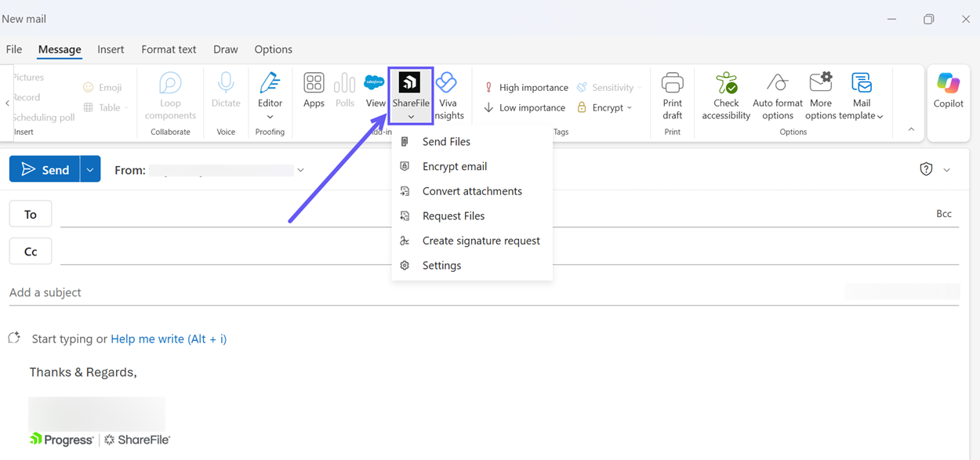Open the Sensitivity dropdown
Viewport: 980px width, 460px height.
[x=609, y=87]
